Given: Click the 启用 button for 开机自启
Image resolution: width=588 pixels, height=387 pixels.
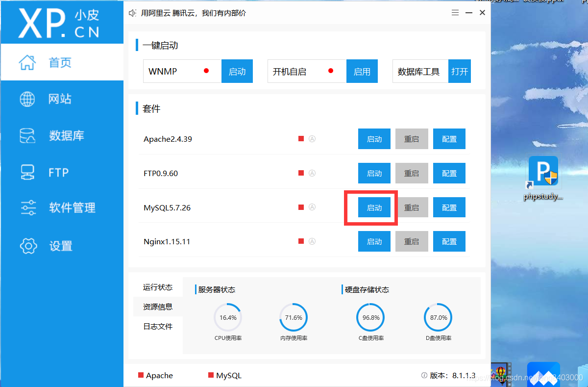Looking at the screenshot, I should pos(362,72).
